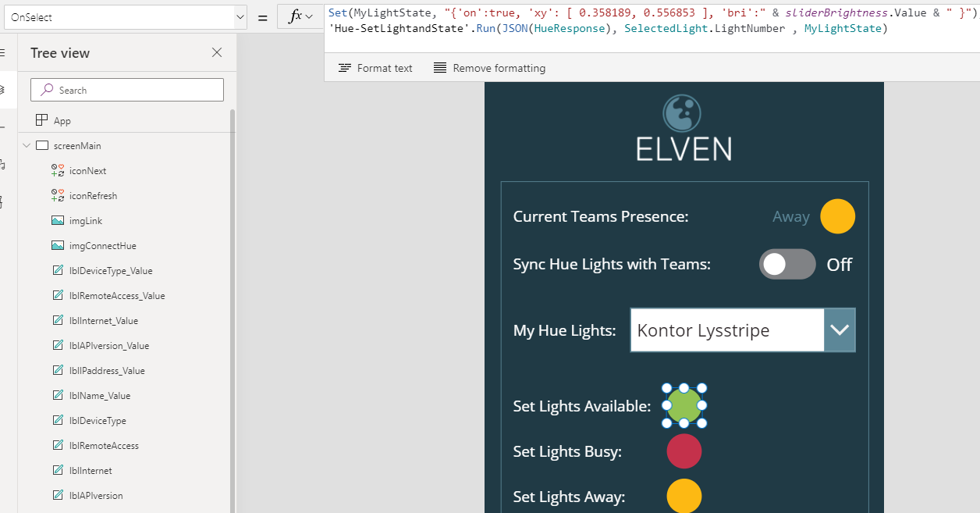Select lblInternet in the tree

click(x=91, y=471)
